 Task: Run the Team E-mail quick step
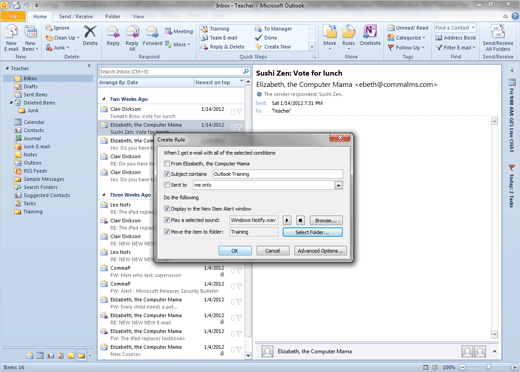tap(219, 38)
